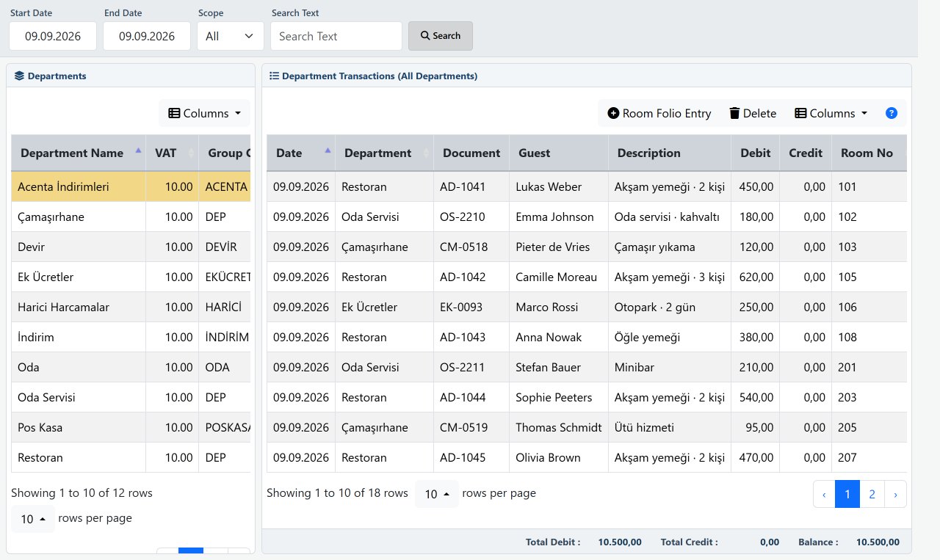This screenshot has height=560, width=940.
Task: Click guest Thomas Schmidt
Action: tap(558, 427)
